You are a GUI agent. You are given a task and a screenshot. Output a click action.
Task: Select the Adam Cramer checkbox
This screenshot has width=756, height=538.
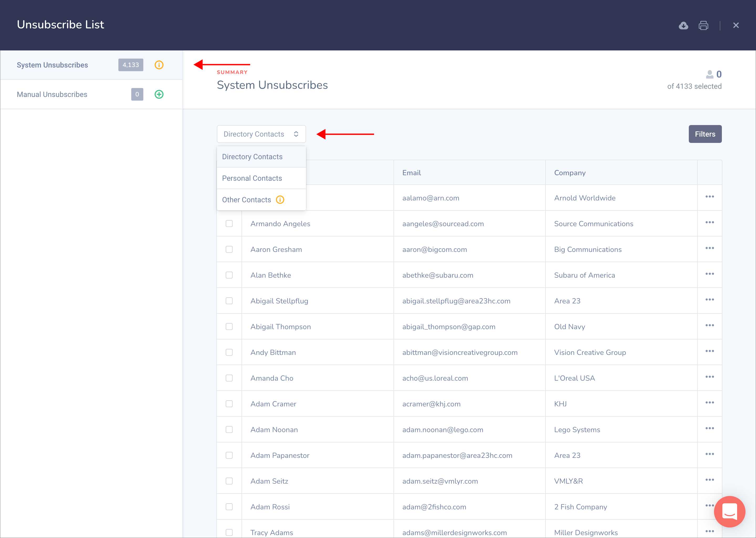point(229,404)
